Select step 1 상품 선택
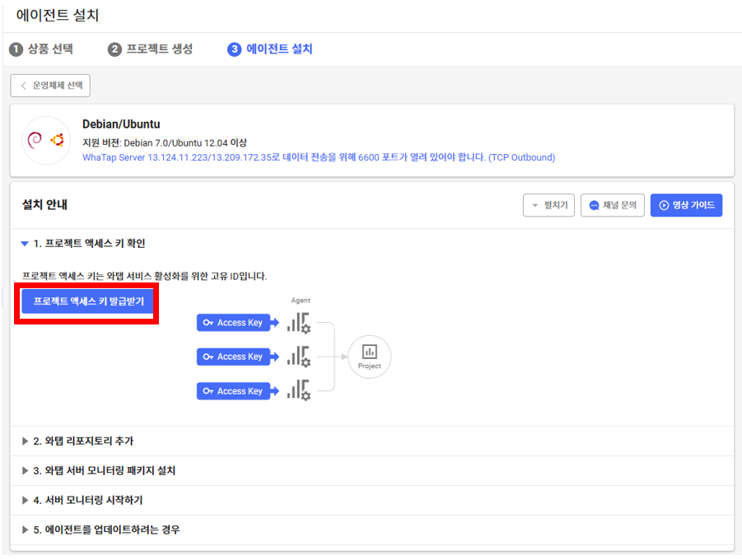 41,49
